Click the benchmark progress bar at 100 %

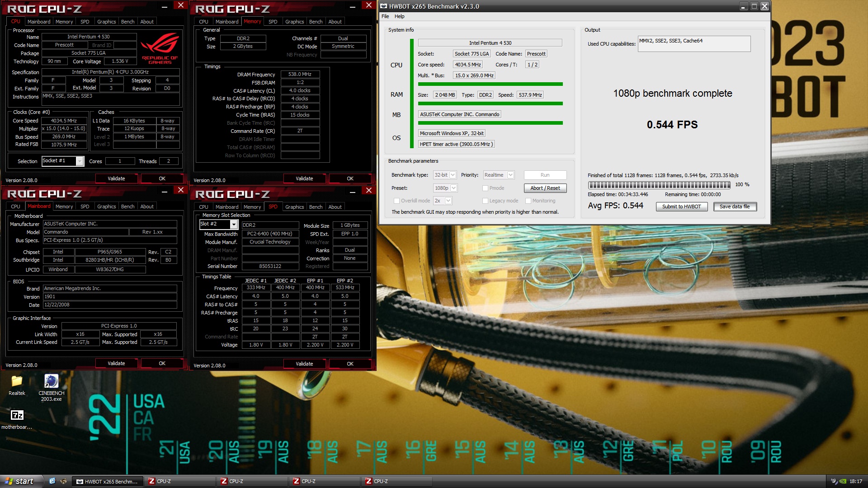(x=659, y=185)
